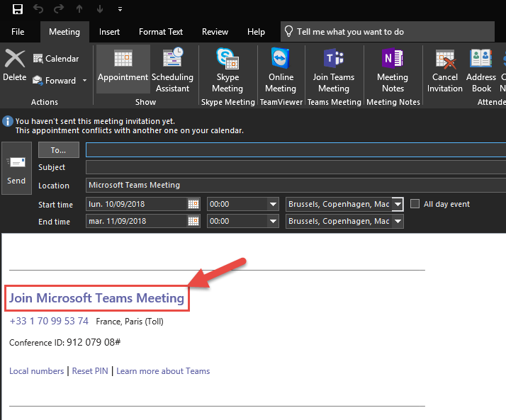Open Calendar from Actions group
The image size is (506, 420).
56,59
